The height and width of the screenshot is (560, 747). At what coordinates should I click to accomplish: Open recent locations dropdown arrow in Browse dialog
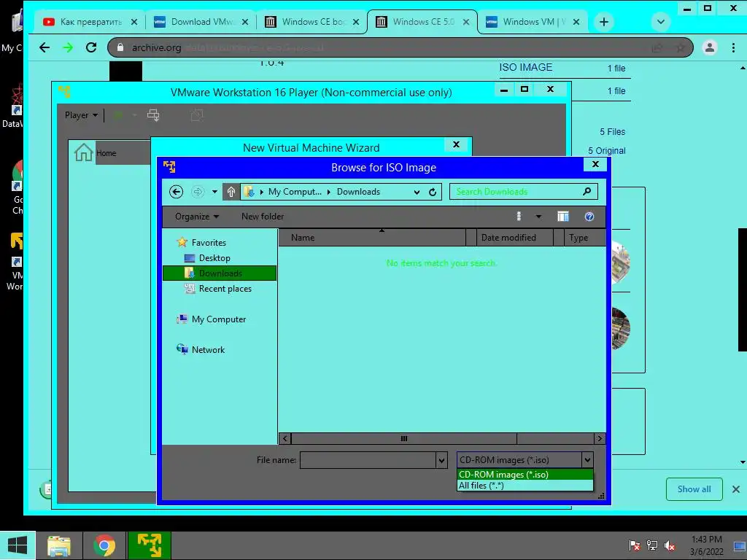click(215, 192)
